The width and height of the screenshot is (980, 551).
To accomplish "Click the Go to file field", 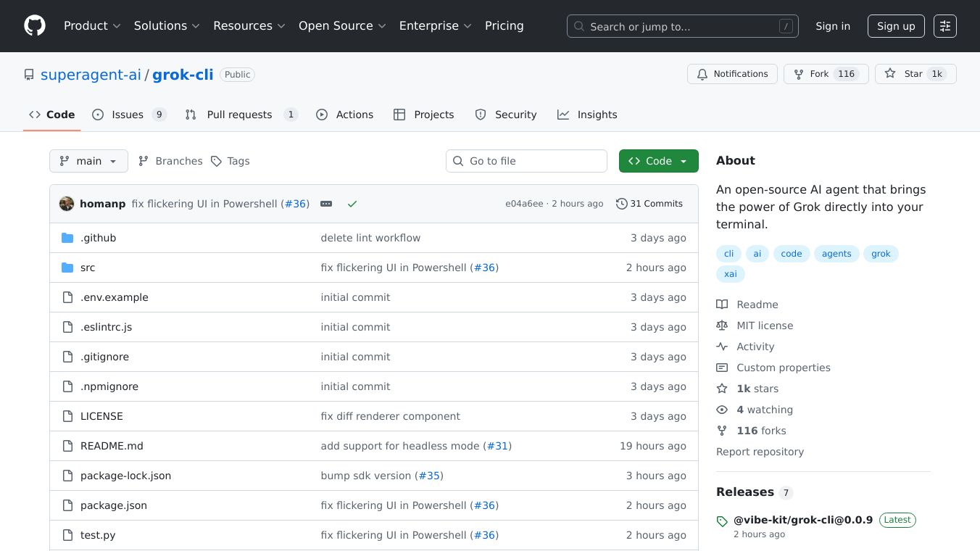I will point(526,161).
